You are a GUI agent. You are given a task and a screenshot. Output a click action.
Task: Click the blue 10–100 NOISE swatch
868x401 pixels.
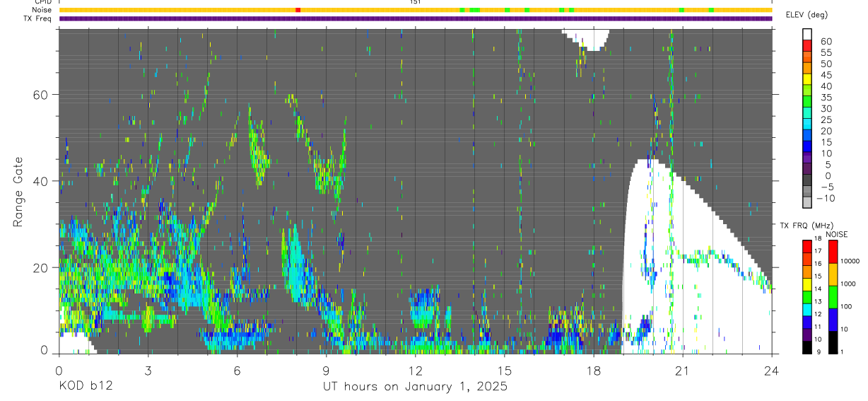(833, 320)
